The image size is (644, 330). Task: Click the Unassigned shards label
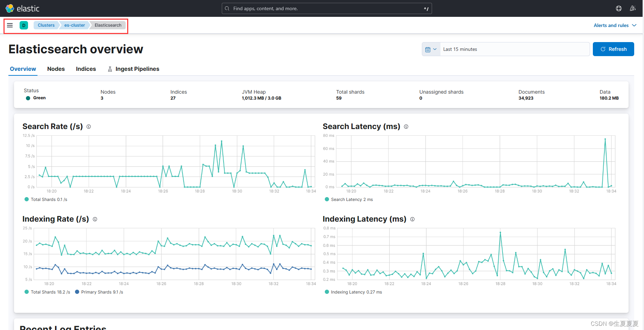point(441,92)
